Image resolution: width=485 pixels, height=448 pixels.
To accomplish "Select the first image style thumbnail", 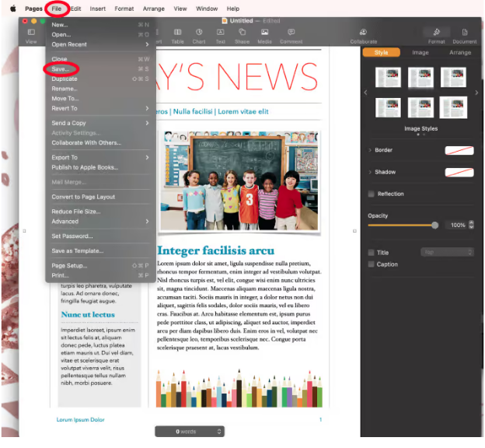I will 388,77.
